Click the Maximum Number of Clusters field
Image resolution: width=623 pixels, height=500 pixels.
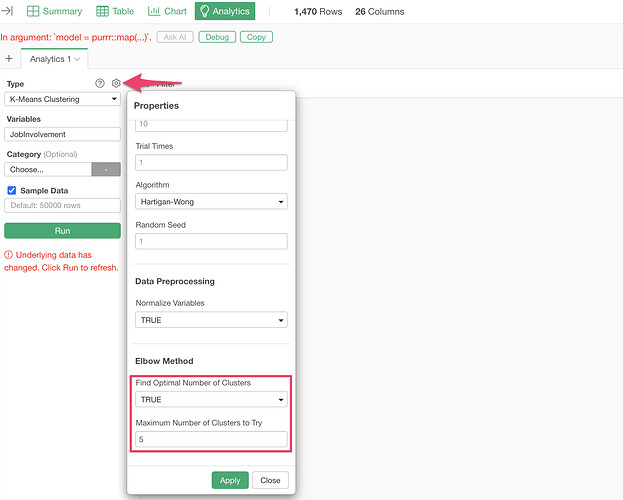pos(211,438)
